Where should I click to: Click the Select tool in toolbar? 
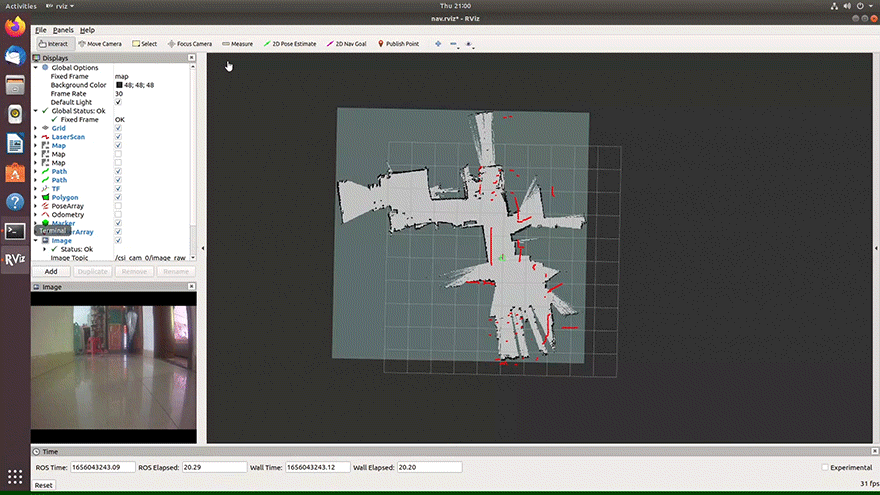click(145, 44)
